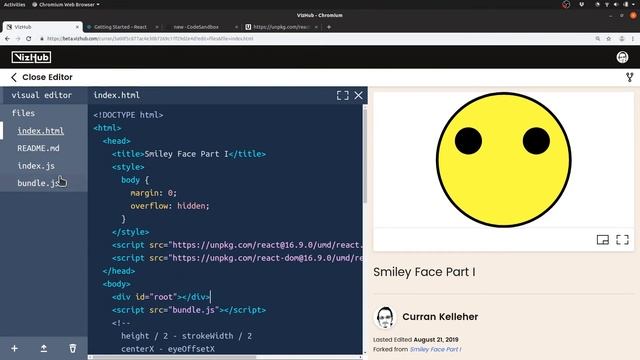Click the Close Editor back arrow
The height and width of the screenshot is (360, 640).
tap(14, 77)
